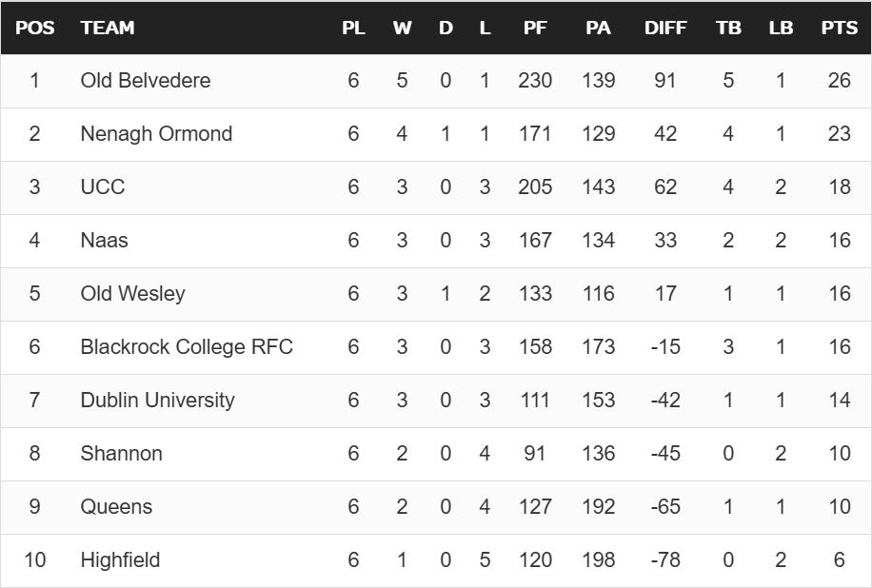Click Old Belvedere's points value 26

tap(839, 81)
